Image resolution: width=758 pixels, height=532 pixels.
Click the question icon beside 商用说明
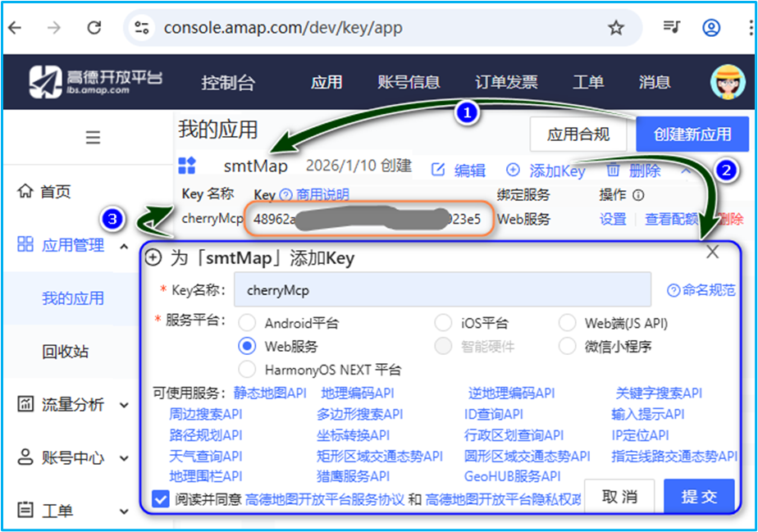(285, 195)
